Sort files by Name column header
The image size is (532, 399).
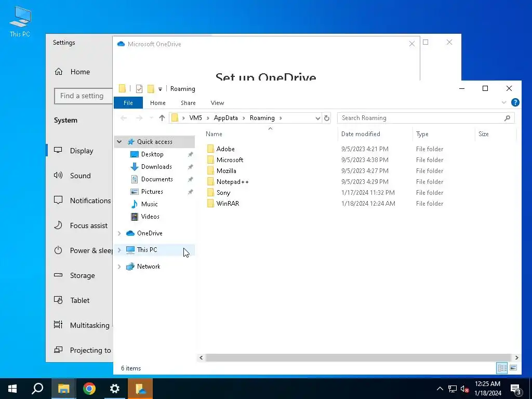(214, 134)
